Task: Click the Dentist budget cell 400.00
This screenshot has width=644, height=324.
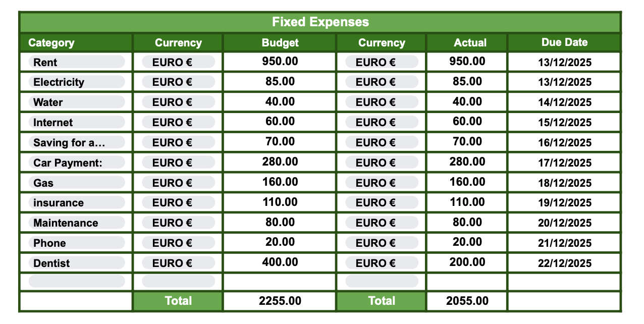Action: point(280,262)
